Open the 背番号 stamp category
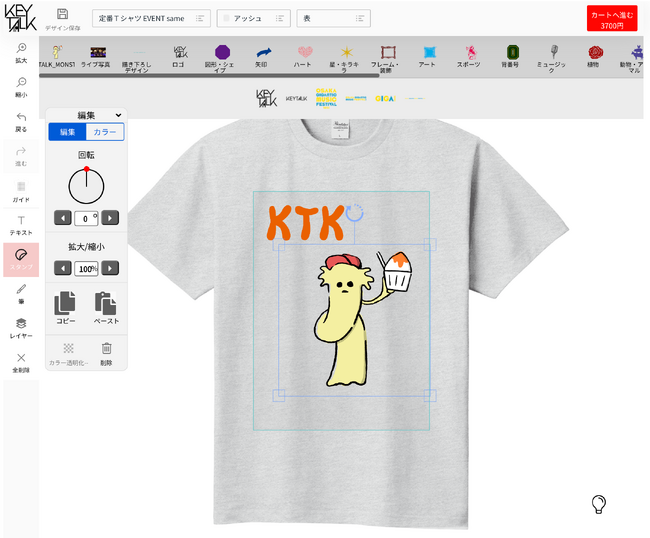The width and height of the screenshot is (650, 538). [x=512, y=57]
